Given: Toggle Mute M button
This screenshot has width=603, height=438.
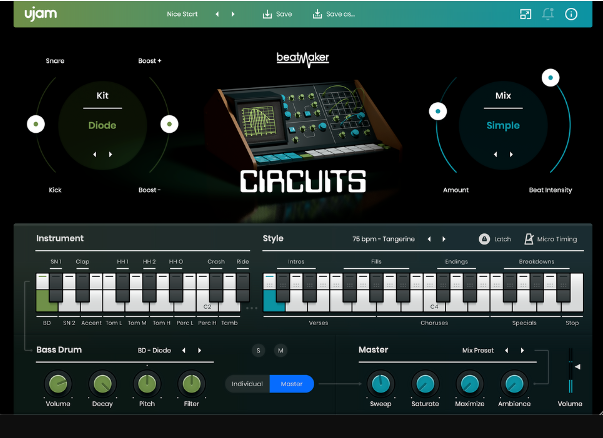Looking at the screenshot, I should coord(281,350).
